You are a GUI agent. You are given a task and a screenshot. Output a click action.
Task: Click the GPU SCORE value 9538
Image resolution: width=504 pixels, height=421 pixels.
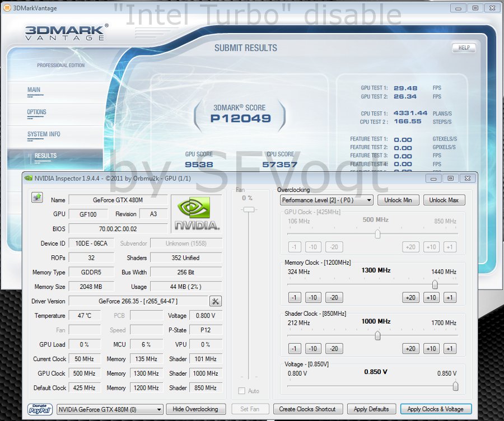point(199,165)
